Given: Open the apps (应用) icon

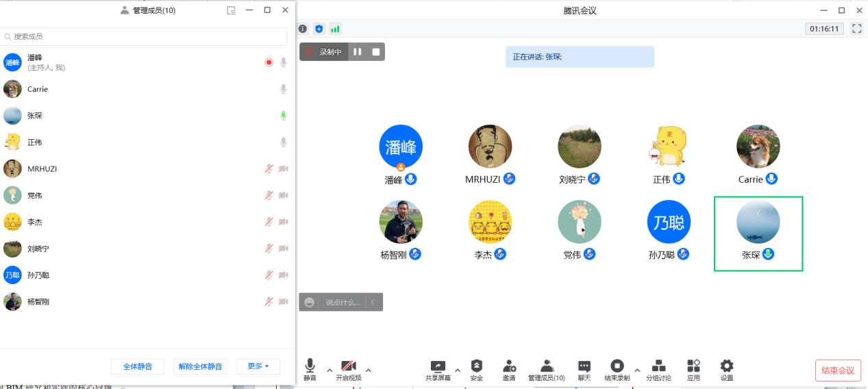Looking at the screenshot, I should click(693, 369).
